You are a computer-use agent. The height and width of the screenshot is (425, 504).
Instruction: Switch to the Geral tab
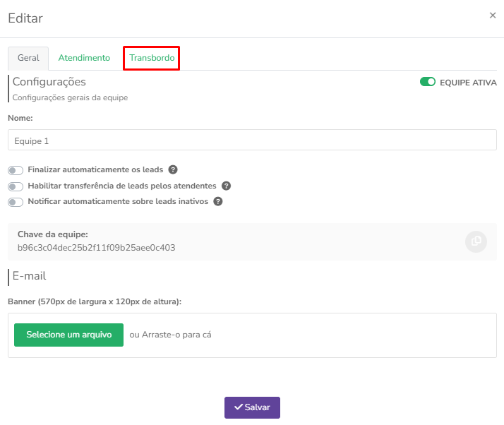click(28, 58)
